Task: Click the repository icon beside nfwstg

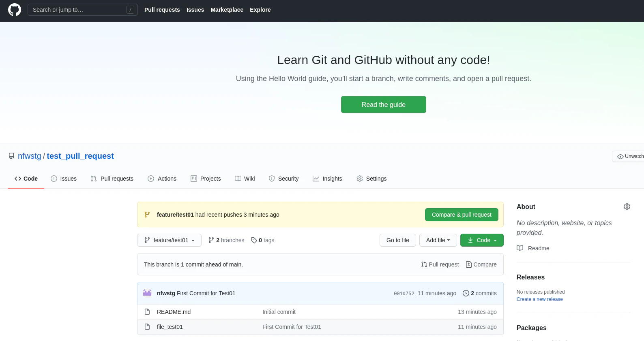Action: click(x=11, y=156)
